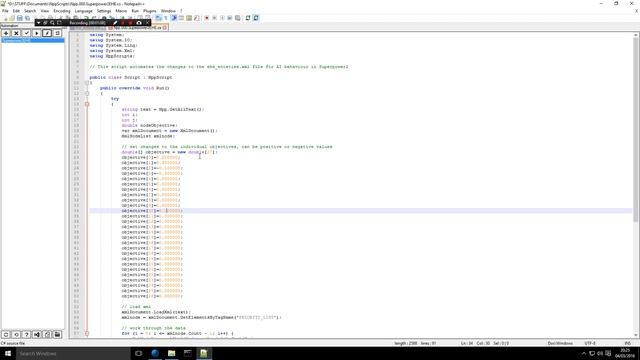
Task: Toggle word wrap toolbar icon
Action: (x=158, y=18)
